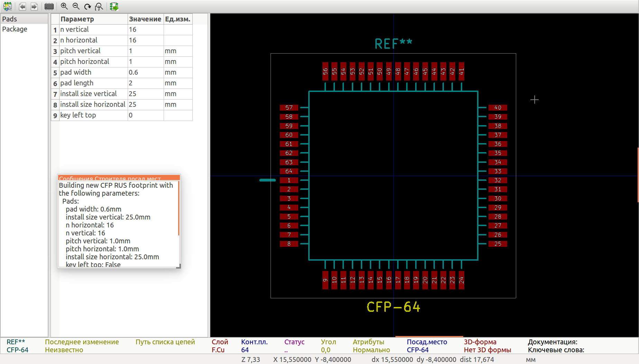This screenshot has width=639, height=364.
Task: Click the pad width value 0.6
Action: (x=145, y=73)
